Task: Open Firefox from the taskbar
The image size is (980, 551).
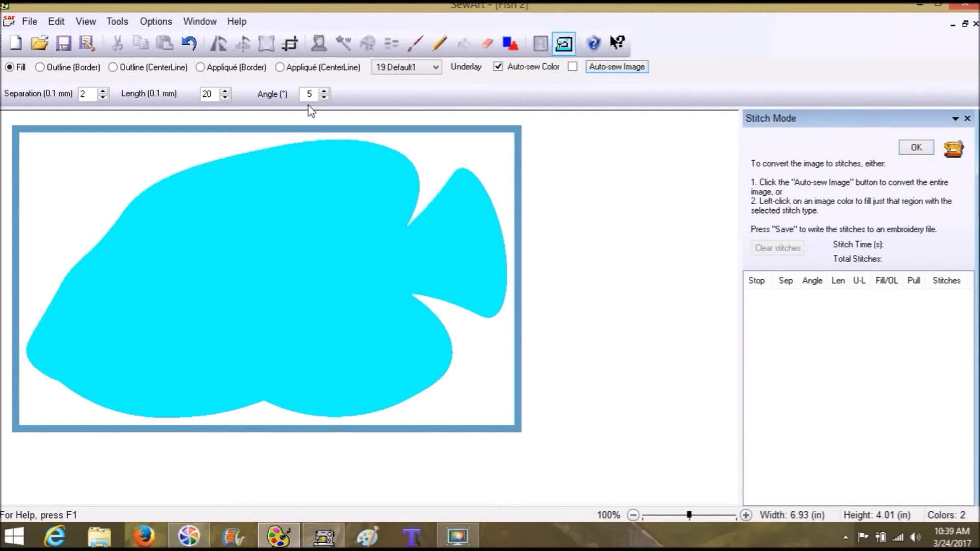Action: [144, 536]
